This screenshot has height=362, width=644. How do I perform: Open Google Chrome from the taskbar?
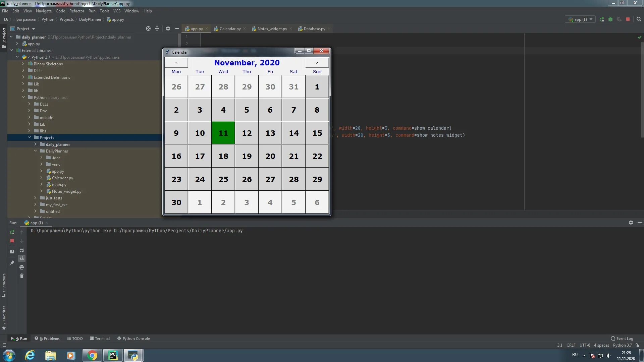92,355
